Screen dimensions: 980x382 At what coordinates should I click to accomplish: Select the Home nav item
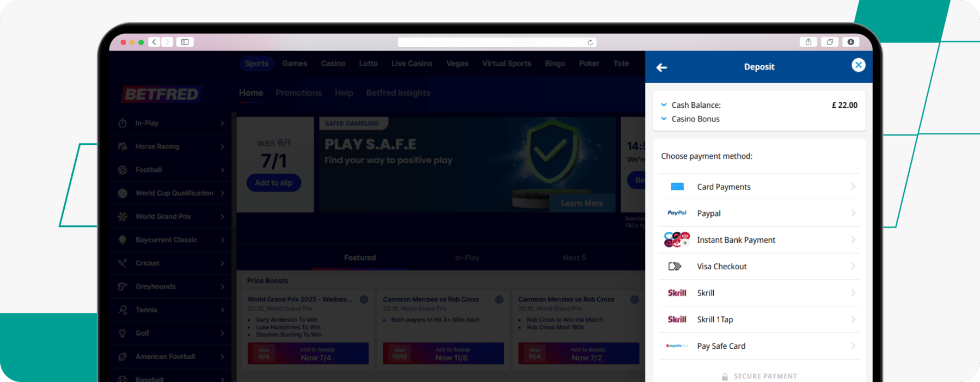tap(251, 93)
